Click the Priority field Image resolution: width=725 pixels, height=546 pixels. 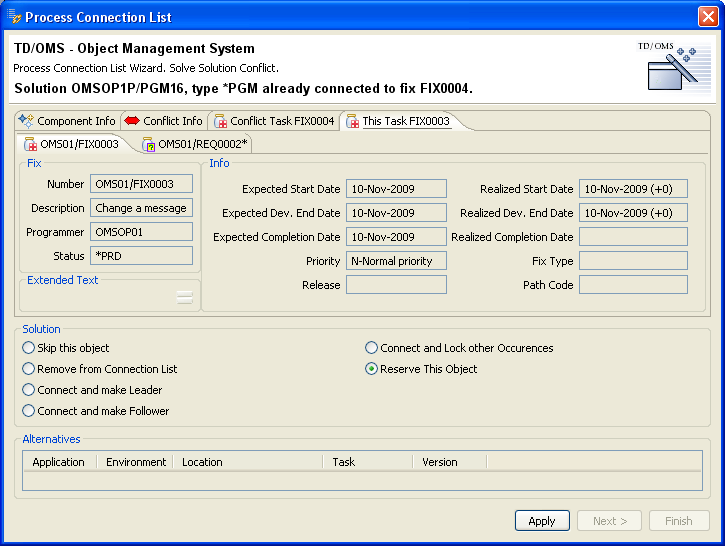pyautogui.click(x=396, y=261)
